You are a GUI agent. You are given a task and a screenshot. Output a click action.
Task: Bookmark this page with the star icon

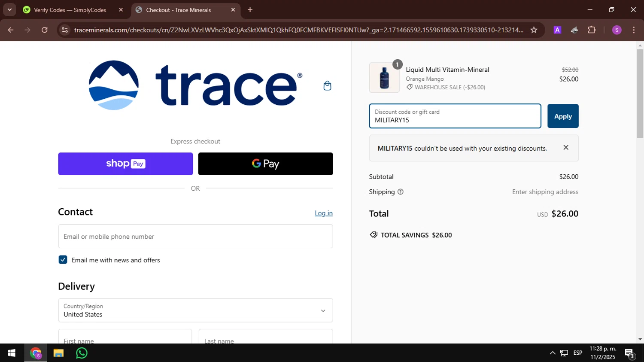pos(534,30)
